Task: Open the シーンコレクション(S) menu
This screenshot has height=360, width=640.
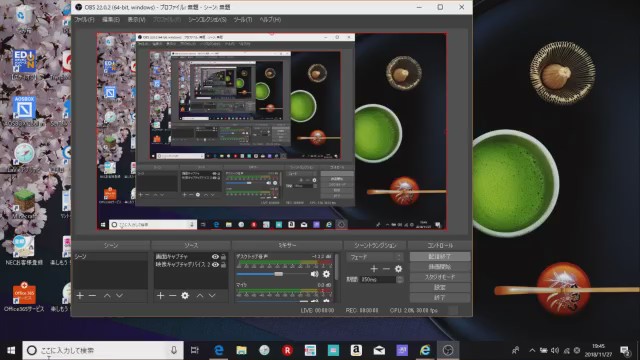Action: click(x=207, y=20)
